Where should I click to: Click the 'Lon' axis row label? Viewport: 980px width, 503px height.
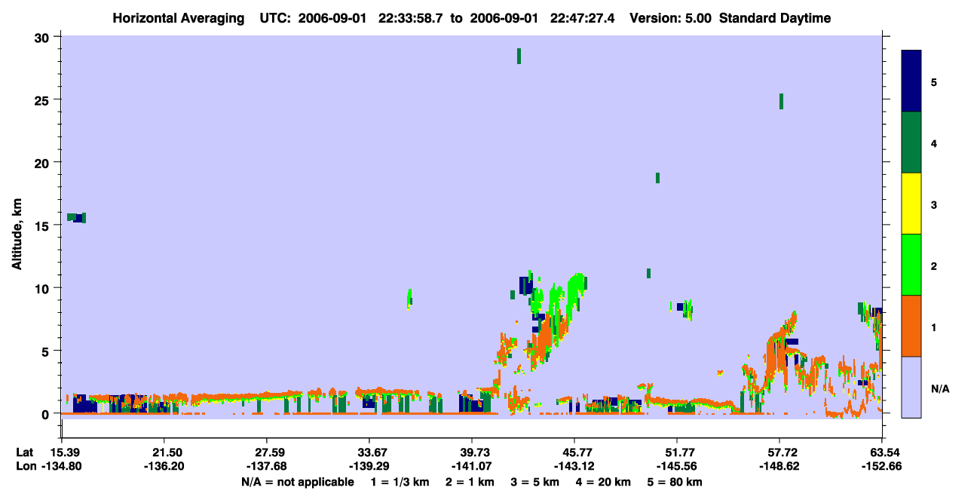[25, 466]
